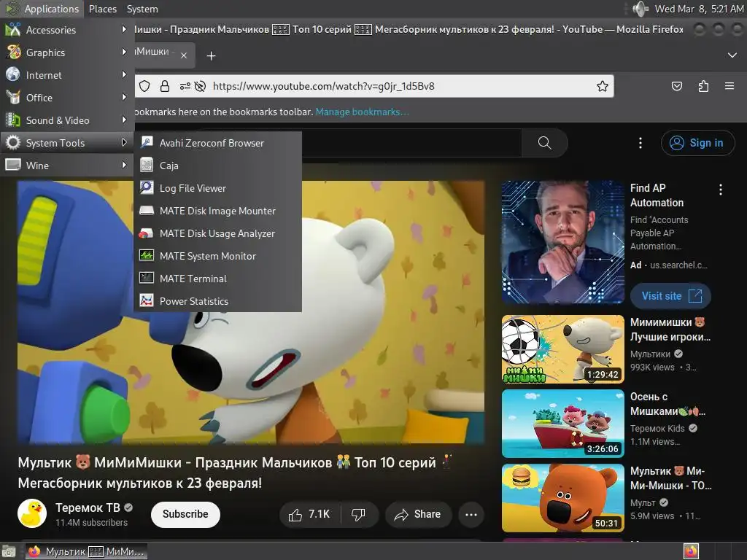Screen dimensions: 747x560
Task: Open the 50:31 Мультик Ми-Ми-Мишки thumbnail
Action: click(x=562, y=497)
